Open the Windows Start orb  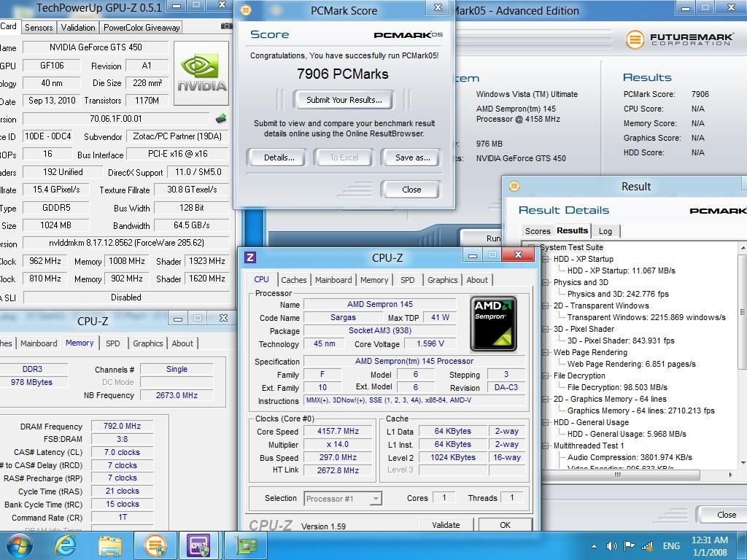[x=19, y=545]
